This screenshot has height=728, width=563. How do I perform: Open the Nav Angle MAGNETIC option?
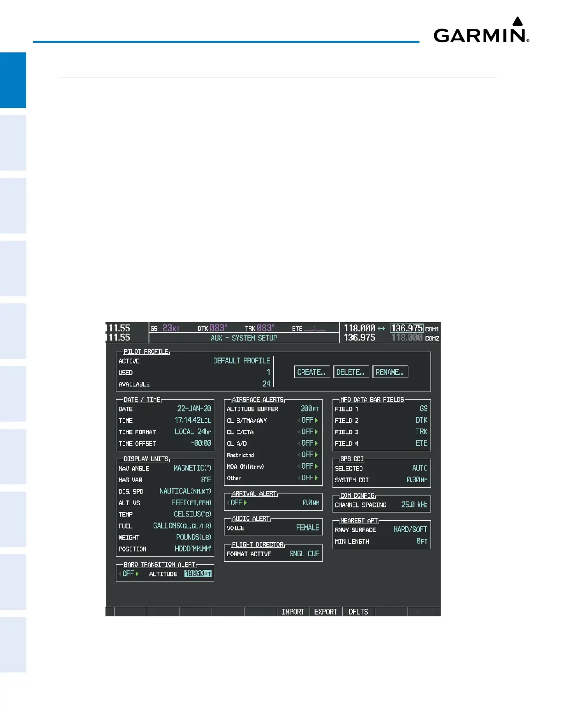coord(192,468)
